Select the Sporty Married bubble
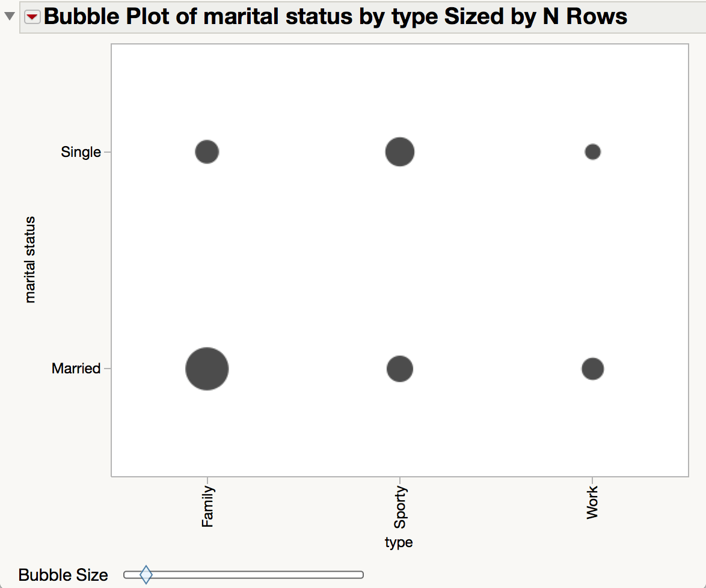706x588 pixels. (399, 369)
